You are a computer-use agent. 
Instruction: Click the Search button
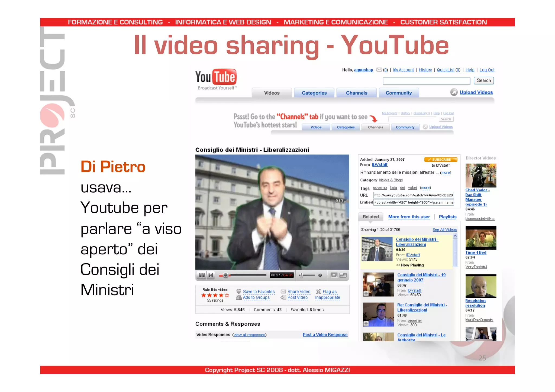(x=484, y=80)
